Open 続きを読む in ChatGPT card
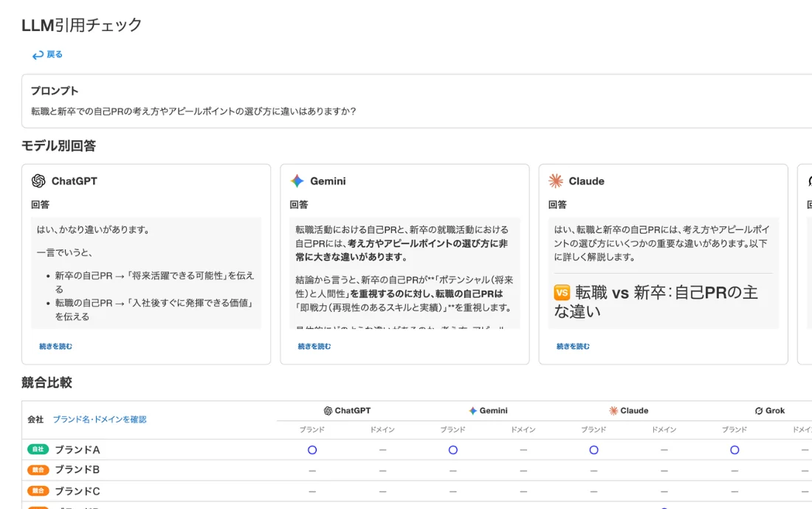 click(x=56, y=346)
